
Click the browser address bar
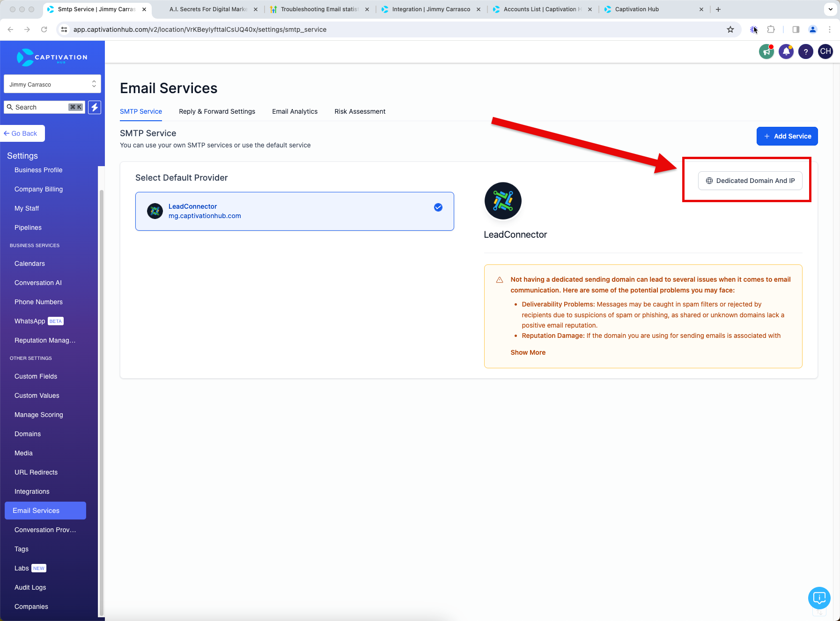[x=398, y=29]
